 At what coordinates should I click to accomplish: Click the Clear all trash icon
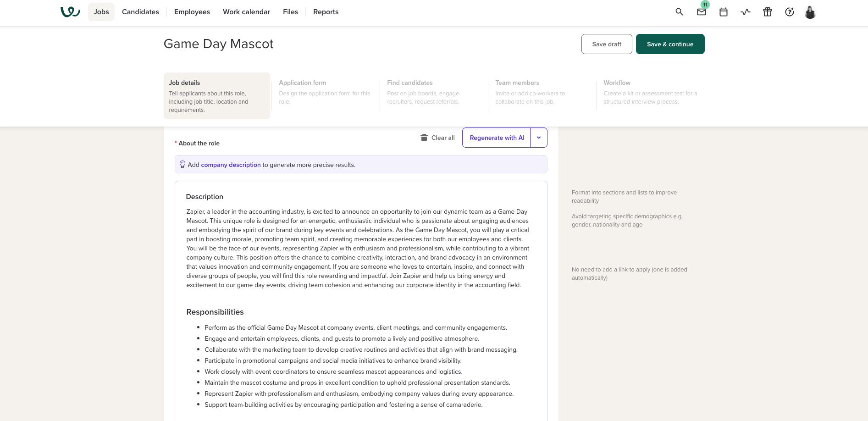click(424, 138)
